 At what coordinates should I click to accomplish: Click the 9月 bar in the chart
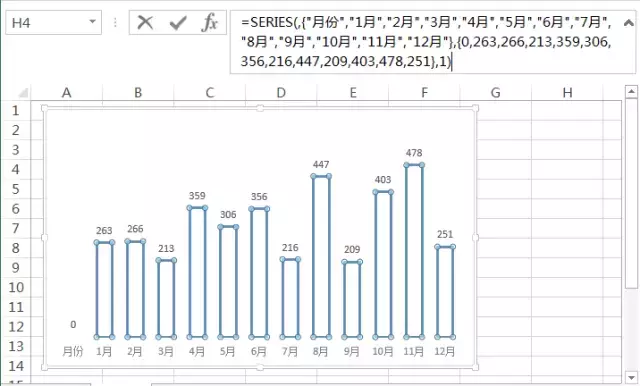click(x=352, y=299)
